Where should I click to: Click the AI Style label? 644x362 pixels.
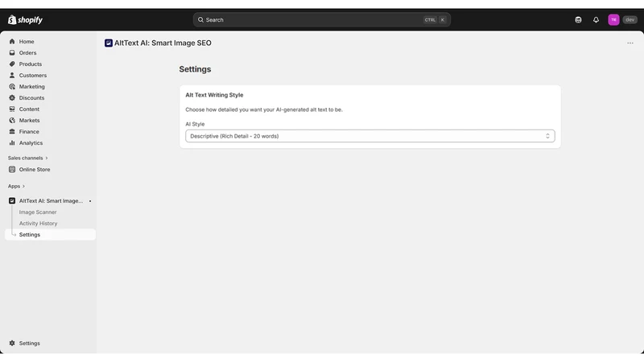pos(195,124)
